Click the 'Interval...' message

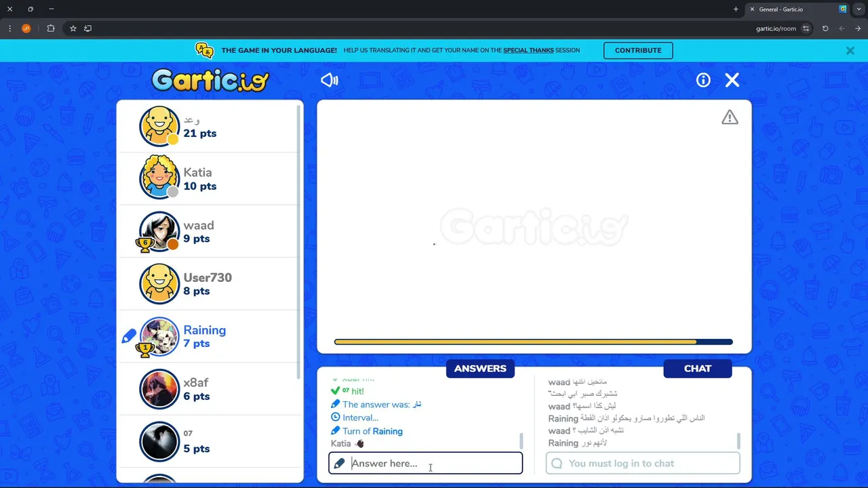(360, 418)
